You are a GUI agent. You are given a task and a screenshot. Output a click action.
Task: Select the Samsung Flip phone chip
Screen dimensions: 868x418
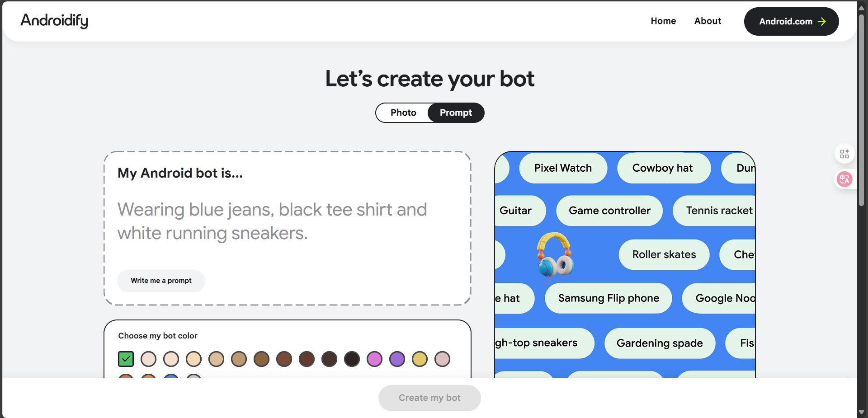[609, 298]
